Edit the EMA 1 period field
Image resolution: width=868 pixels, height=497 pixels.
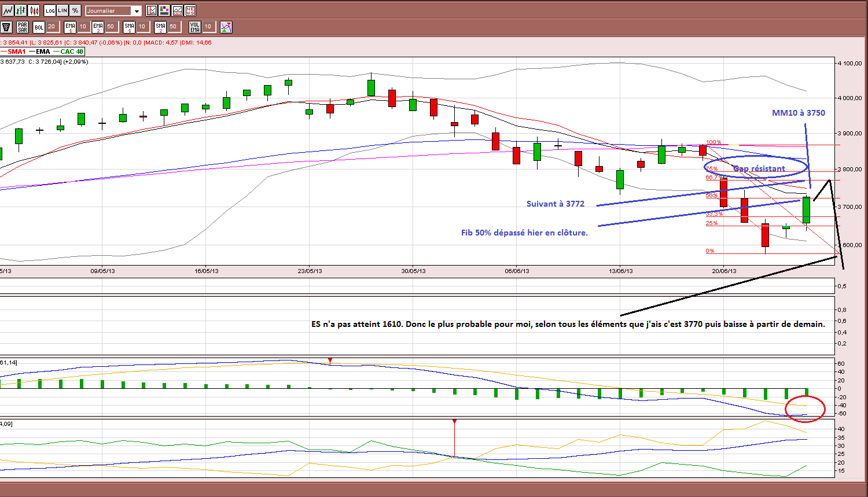coord(83,27)
